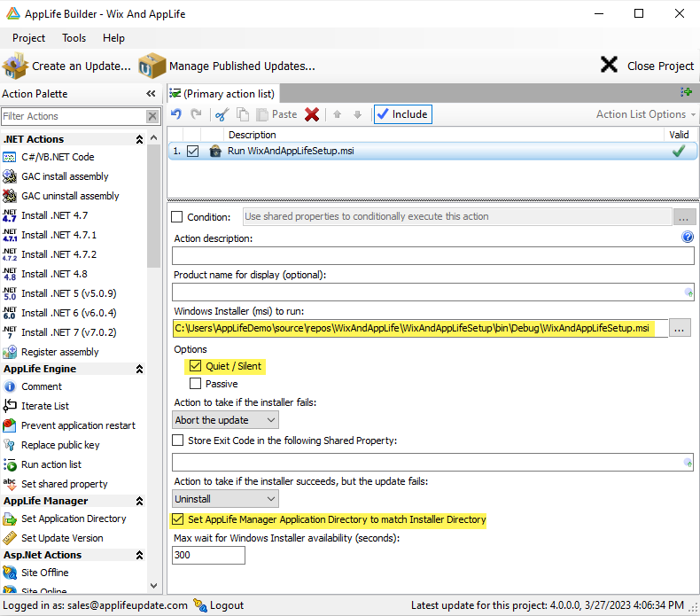700x616 pixels.
Task: Select the Run action list action
Action: [42, 464]
